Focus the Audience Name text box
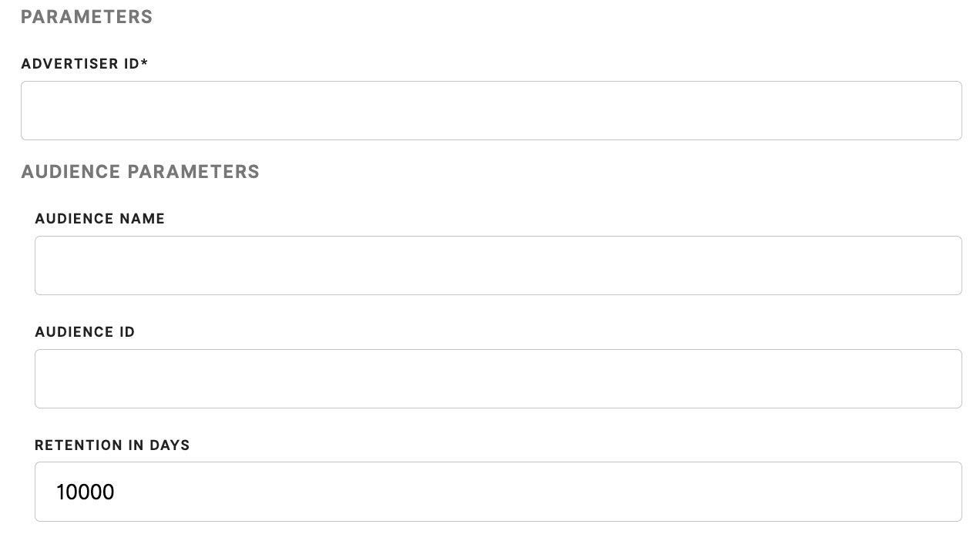 point(498,266)
